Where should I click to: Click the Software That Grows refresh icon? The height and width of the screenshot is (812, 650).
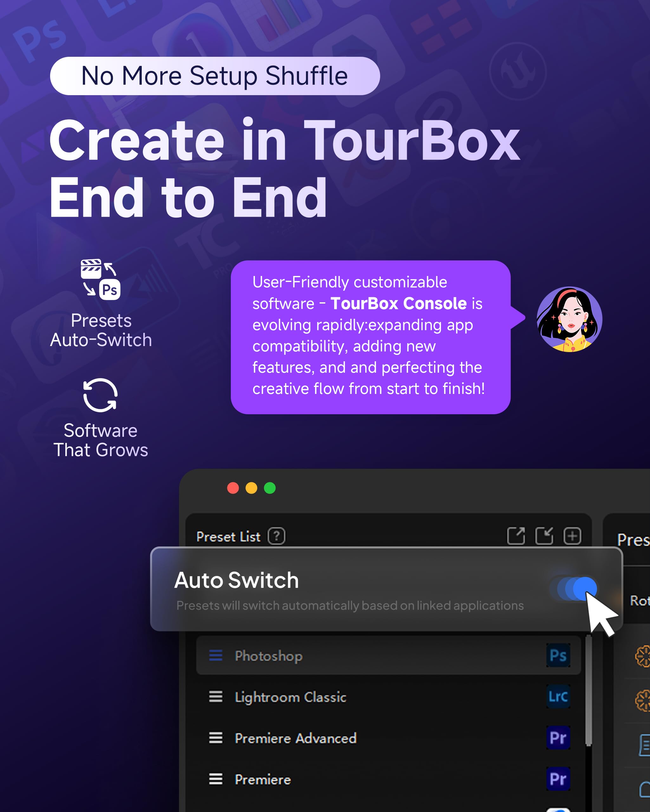(101, 395)
